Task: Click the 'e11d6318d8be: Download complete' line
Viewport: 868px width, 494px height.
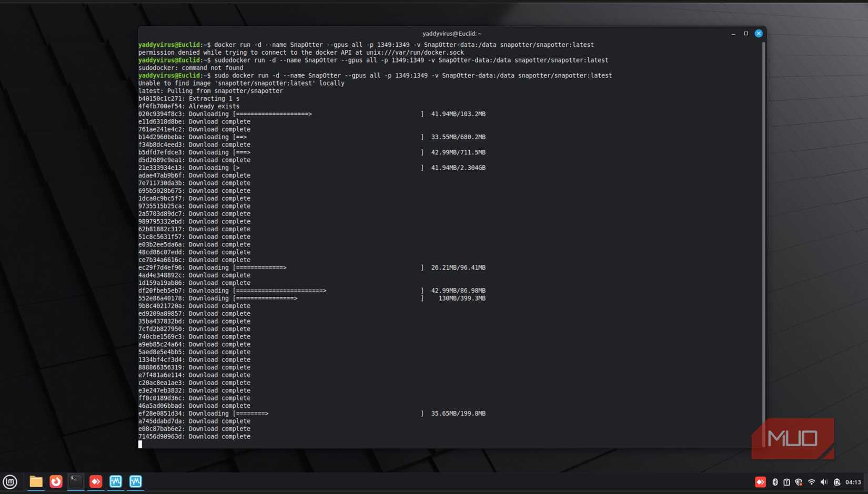Action: [194, 121]
